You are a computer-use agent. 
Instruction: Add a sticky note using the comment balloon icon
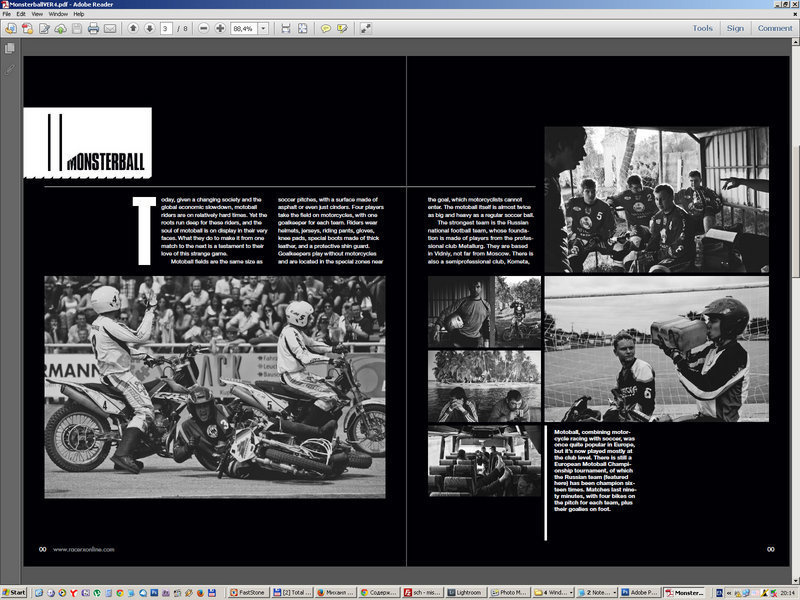tap(326, 31)
